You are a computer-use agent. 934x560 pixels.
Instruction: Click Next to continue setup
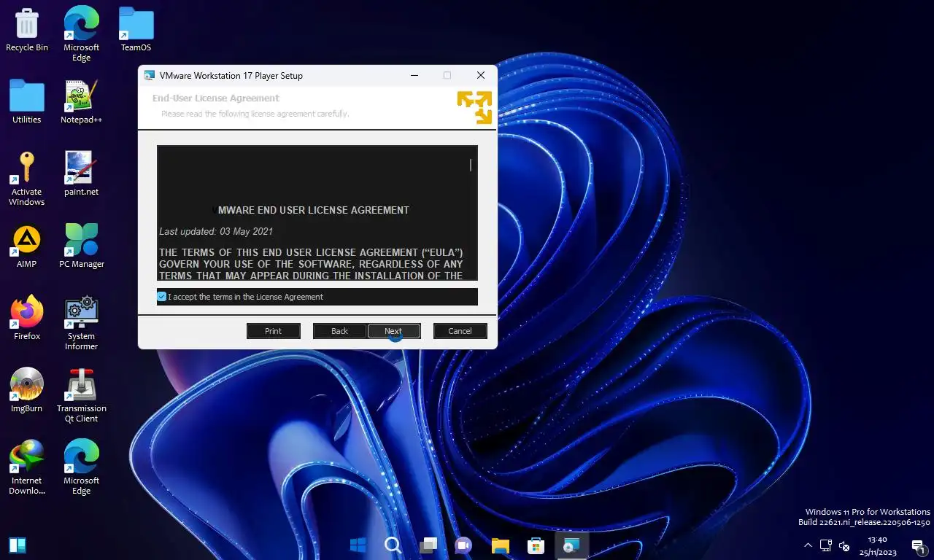coord(394,331)
